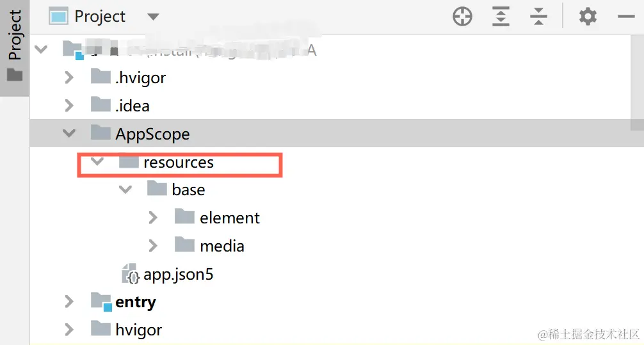Select the hvigor folder
The image size is (644, 345).
tap(138, 330)
